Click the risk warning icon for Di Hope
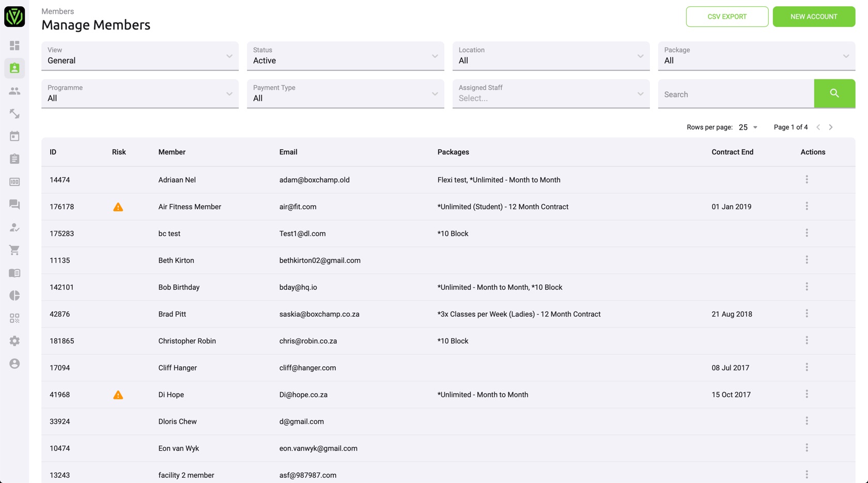 click(x=118, y=395)
